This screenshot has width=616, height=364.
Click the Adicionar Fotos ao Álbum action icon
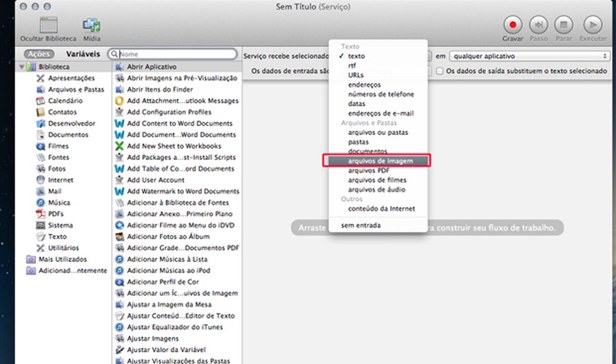pos(119,236)
